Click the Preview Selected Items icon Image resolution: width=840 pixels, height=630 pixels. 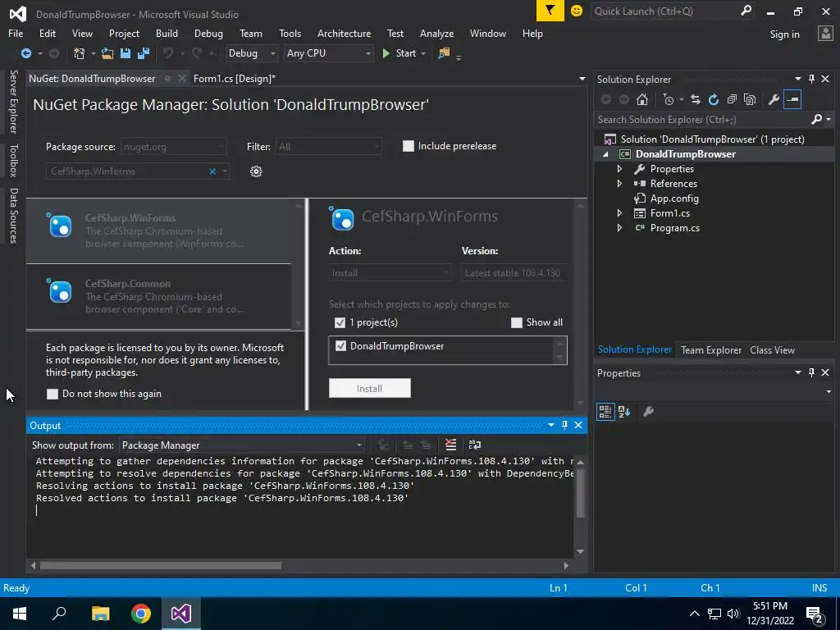tap(792, 99)
